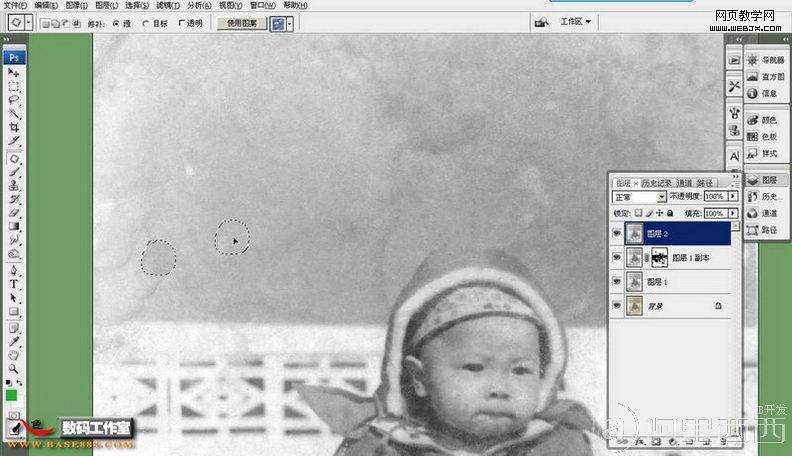Viewport: 792px width, 456px height.
Task: Select the History Brush tool
Action: coord(14,199)
